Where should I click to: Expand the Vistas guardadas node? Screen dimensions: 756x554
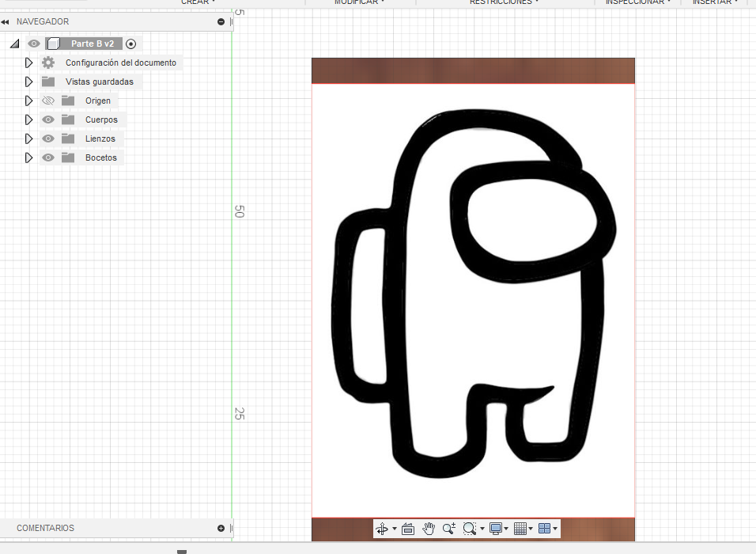pos(29,82)
